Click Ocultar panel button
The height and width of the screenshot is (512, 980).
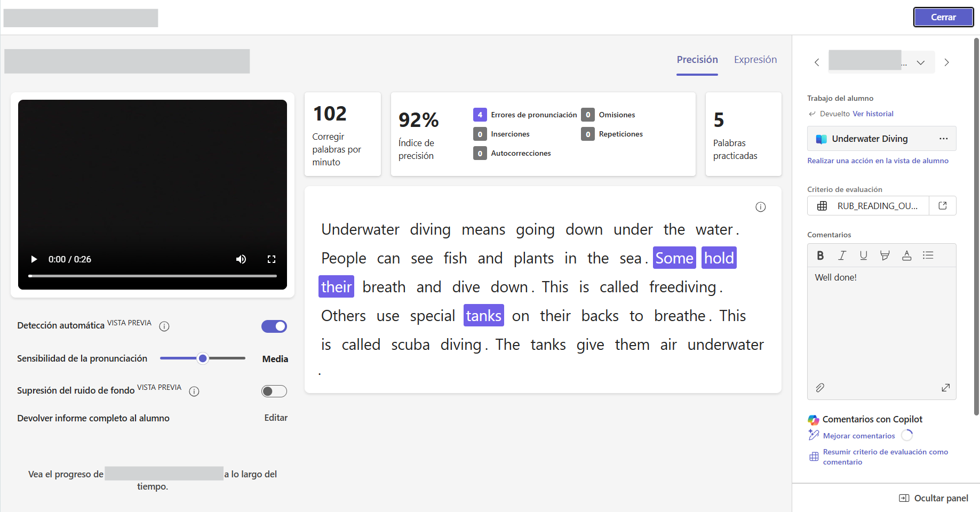point(934,498)
